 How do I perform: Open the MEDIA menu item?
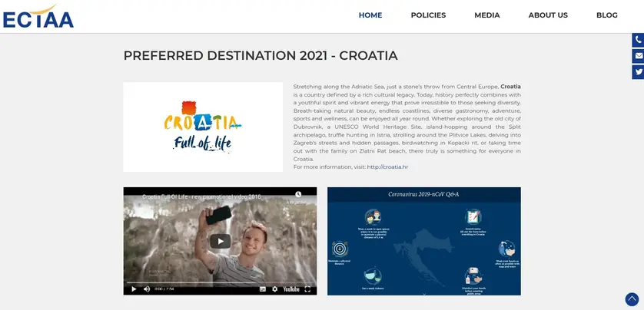(x=487, y=15)
